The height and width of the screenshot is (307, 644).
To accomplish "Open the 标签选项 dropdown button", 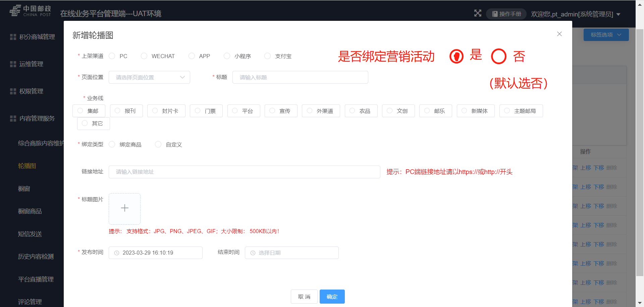I will (x=606, y=35).
